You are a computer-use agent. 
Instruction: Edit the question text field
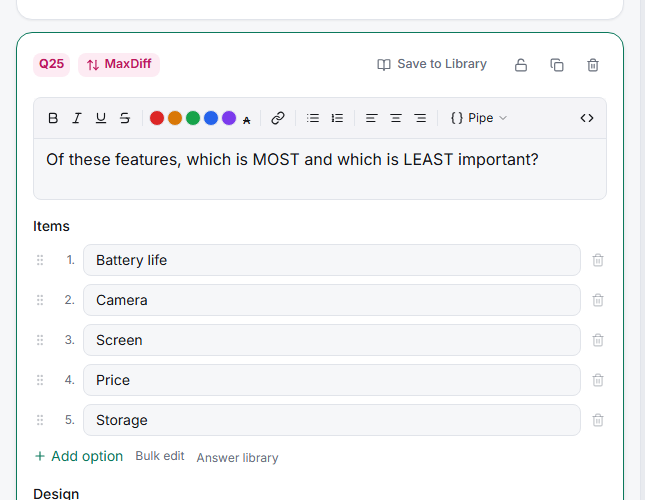(320, 169)
